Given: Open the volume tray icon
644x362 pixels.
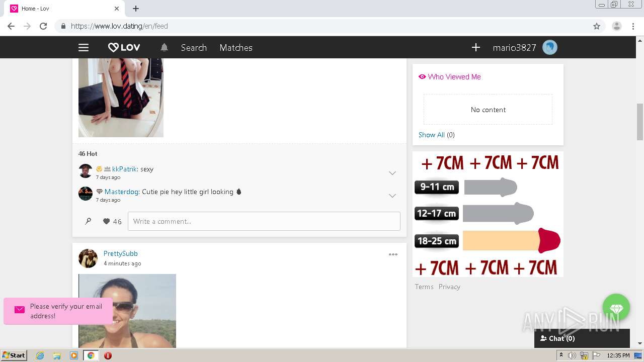Looking at the screenshot, I should (x=572, y=355).
